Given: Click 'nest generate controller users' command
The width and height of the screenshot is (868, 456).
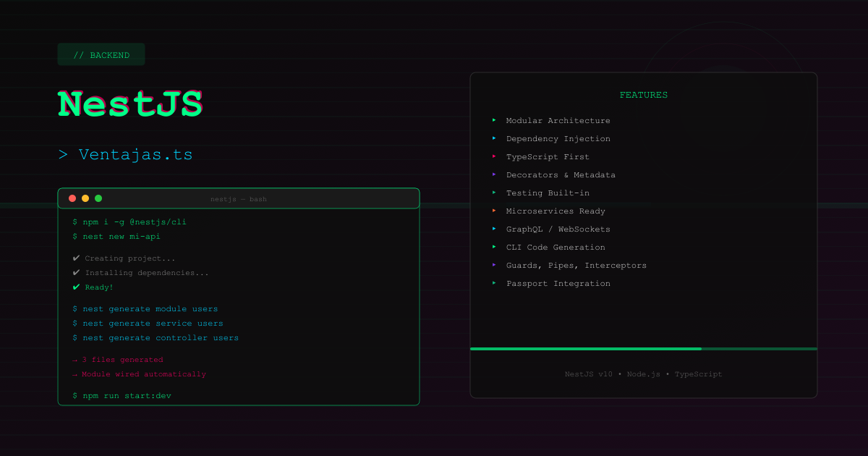Looking at the screenshot, I should 156,338.
